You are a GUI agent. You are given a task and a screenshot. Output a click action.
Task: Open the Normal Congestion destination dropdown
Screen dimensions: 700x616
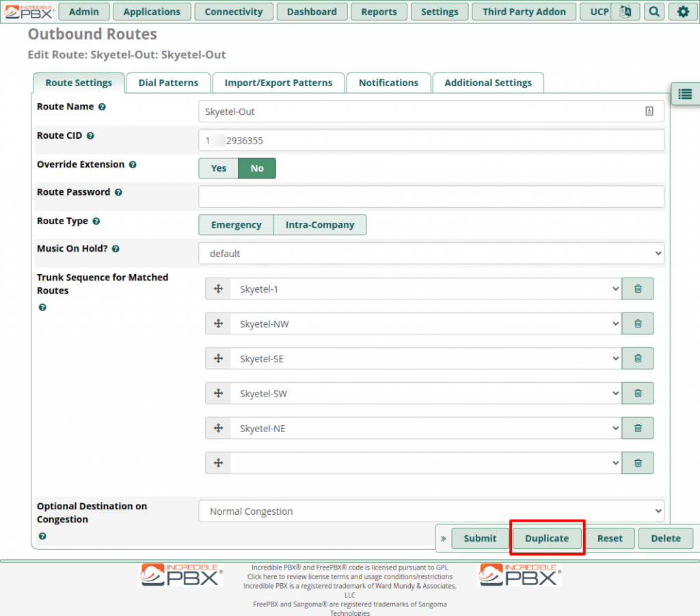431,511
